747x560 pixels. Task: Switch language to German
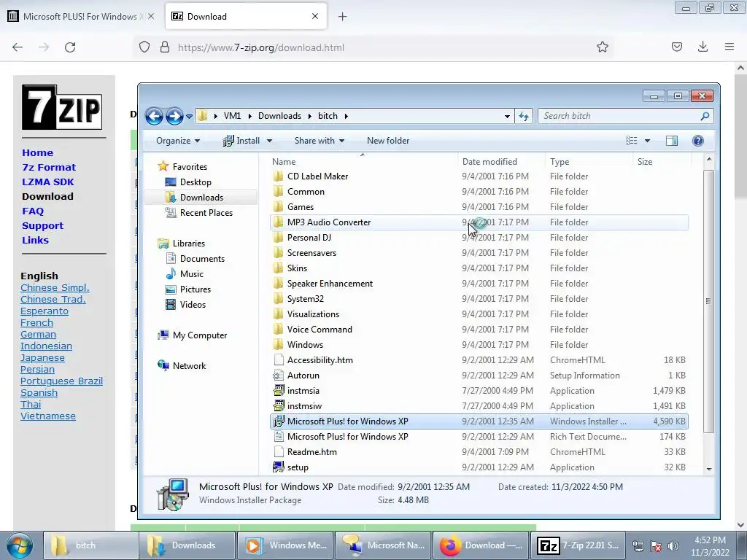coord(38,334)
